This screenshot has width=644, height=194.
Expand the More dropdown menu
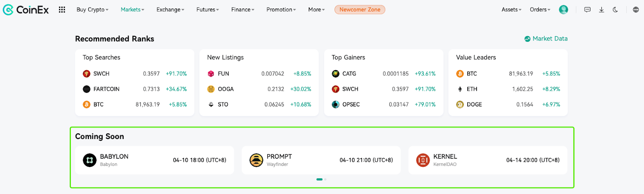click(316, 10)
